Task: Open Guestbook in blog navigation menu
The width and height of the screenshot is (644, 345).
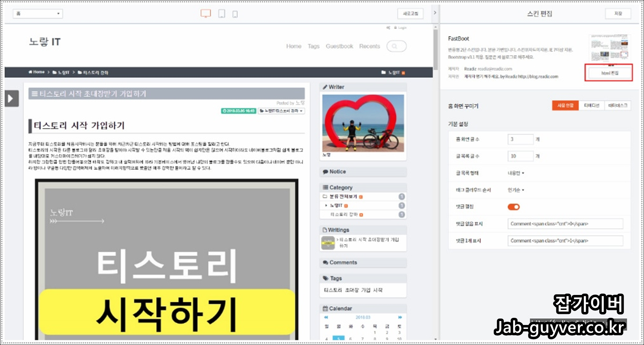Action: 339,46
